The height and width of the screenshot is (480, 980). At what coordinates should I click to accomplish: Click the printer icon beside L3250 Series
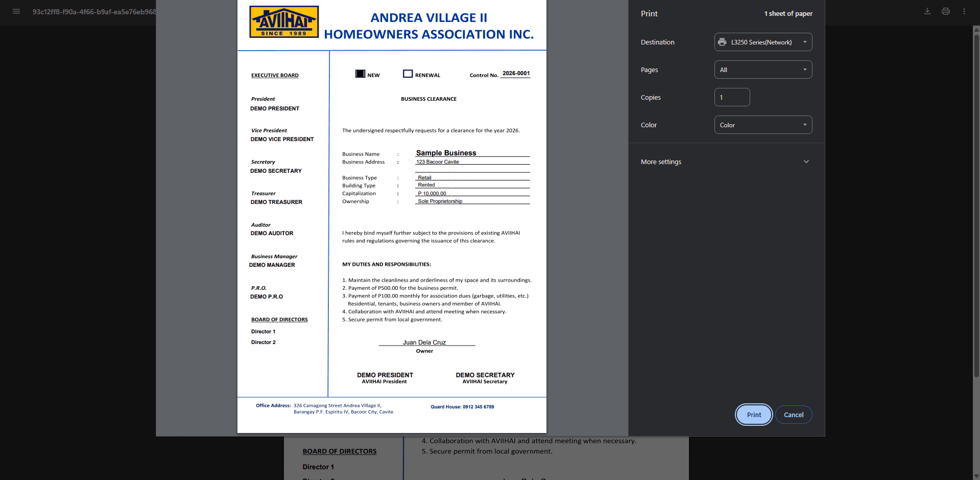(x=723, y=42)
